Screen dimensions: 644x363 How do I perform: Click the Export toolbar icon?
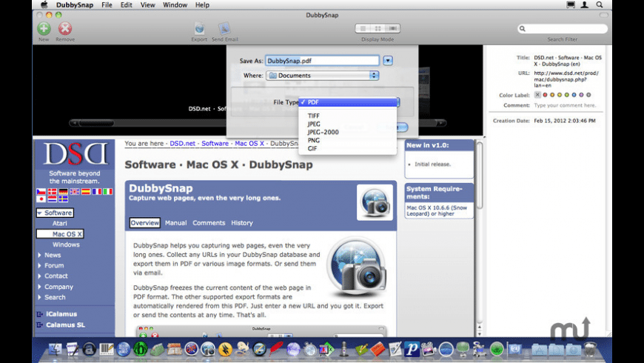tap(199, 28)
